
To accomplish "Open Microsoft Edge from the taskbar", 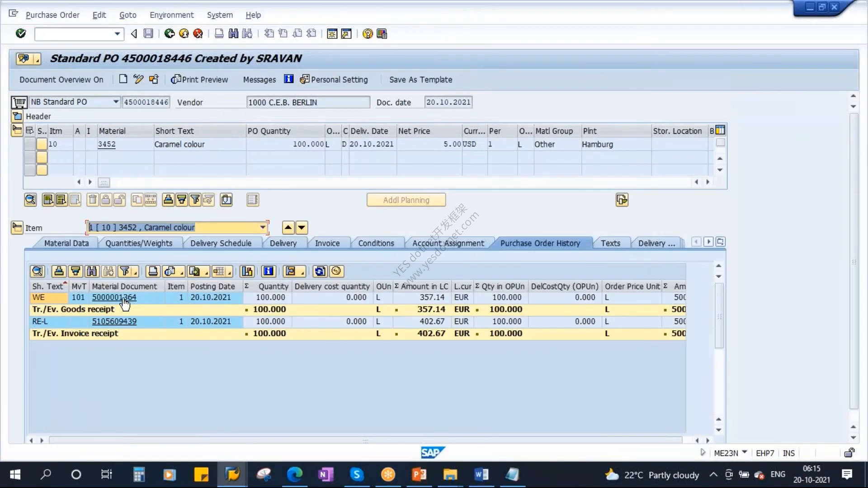I will (294, 474).
